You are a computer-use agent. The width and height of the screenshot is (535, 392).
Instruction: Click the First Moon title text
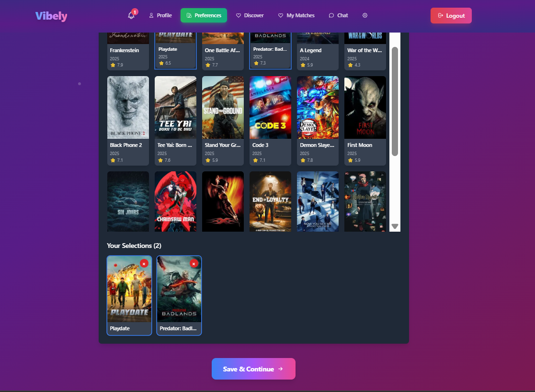click(360, 145)
